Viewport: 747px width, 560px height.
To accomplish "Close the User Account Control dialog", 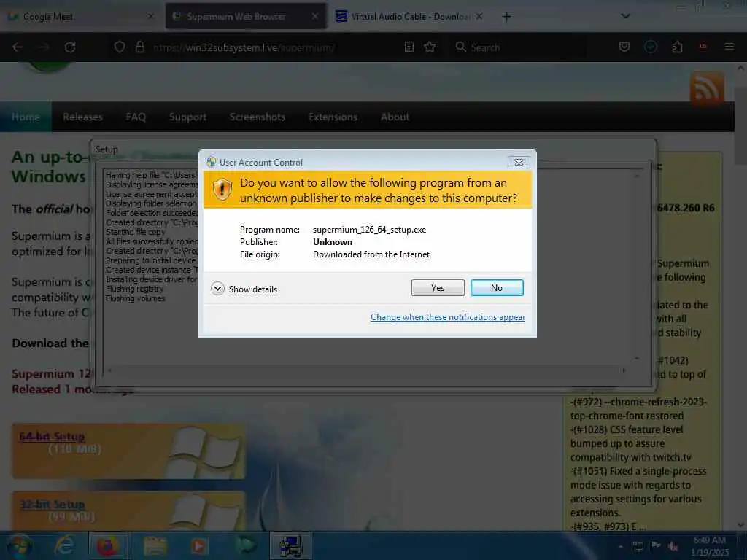I will pyautogui.click(x=519, y=163).
